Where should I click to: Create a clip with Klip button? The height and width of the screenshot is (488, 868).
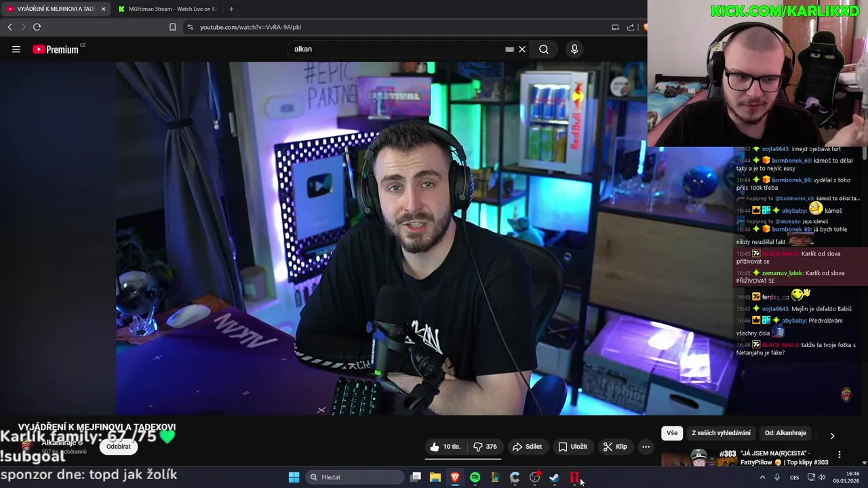(614, 447)
